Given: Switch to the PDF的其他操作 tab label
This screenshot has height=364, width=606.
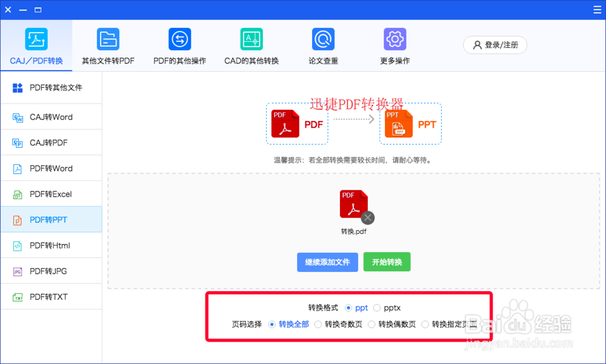Looking at the screenshot, I should [x=180, y=61].
